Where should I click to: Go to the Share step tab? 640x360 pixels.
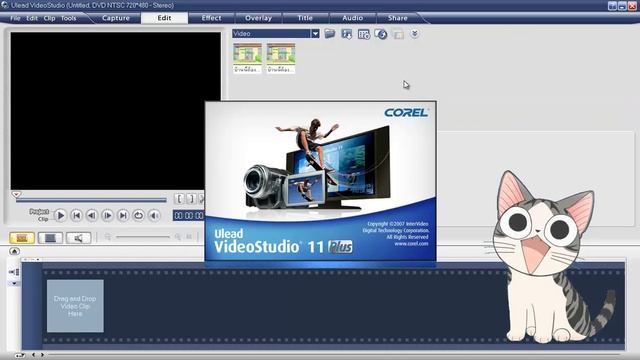(398, 18)
